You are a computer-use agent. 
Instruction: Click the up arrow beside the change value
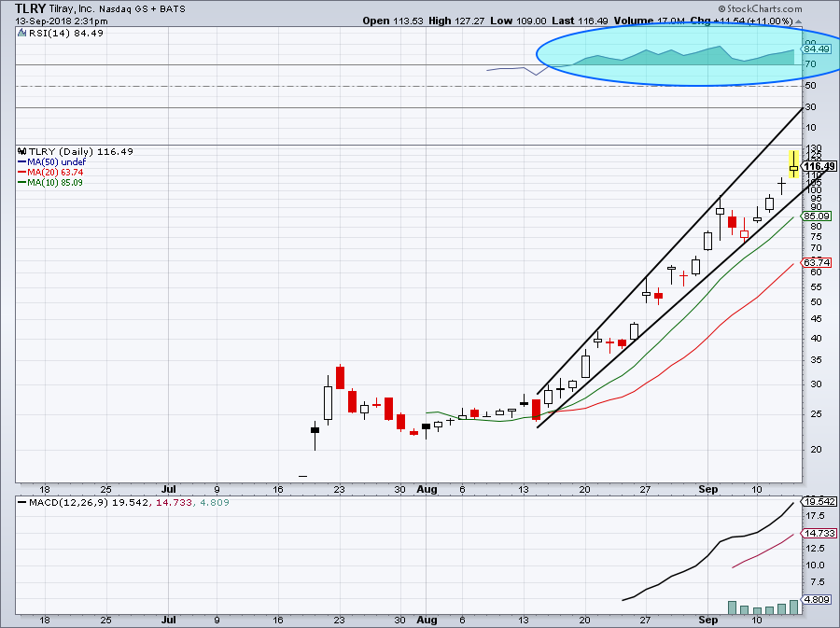[798, 21]
